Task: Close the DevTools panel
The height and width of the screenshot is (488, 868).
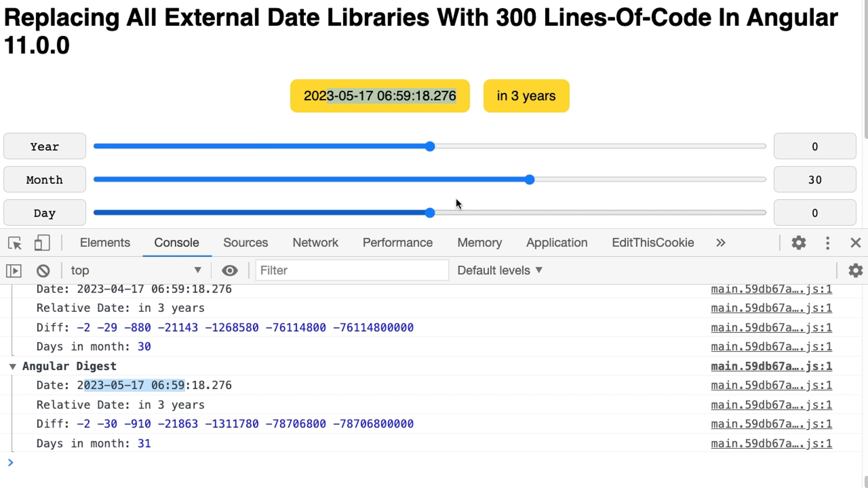Action: [855, 243]
